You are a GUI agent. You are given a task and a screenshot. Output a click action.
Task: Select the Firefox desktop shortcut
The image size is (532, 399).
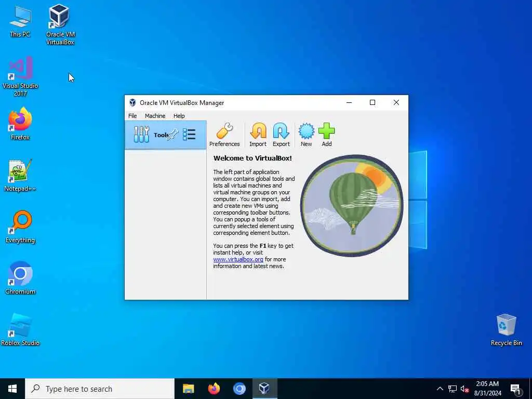click(x=20, y=124)
